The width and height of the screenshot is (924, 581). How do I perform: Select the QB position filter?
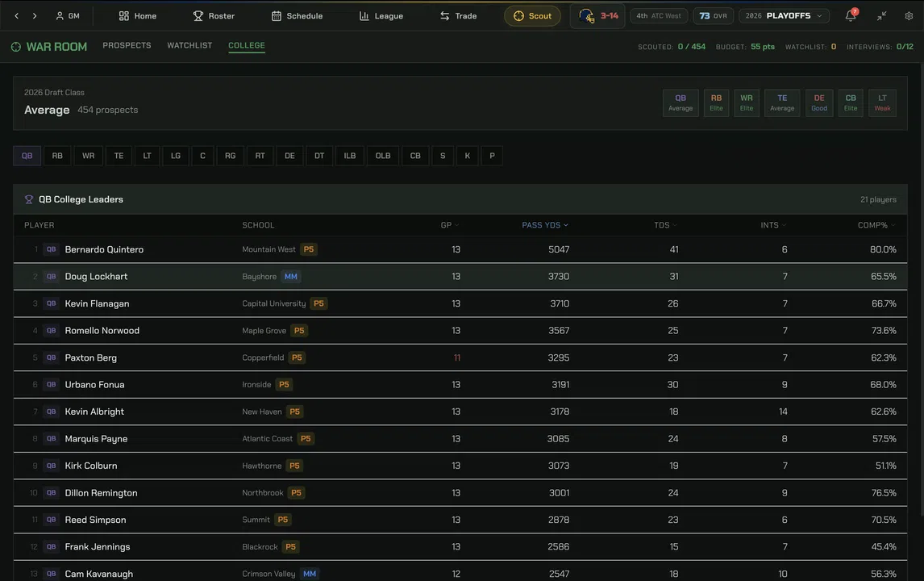tap(27, 156)
